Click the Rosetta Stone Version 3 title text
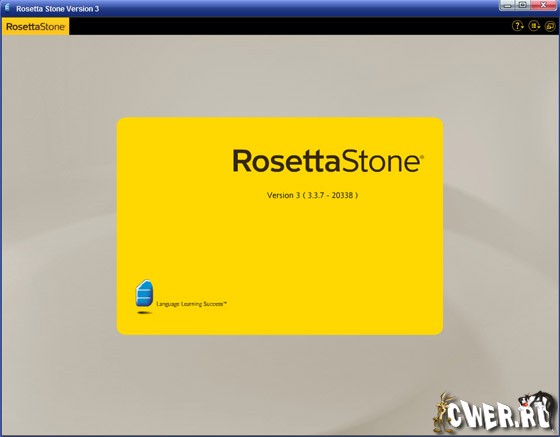 [x=58, y=9]
